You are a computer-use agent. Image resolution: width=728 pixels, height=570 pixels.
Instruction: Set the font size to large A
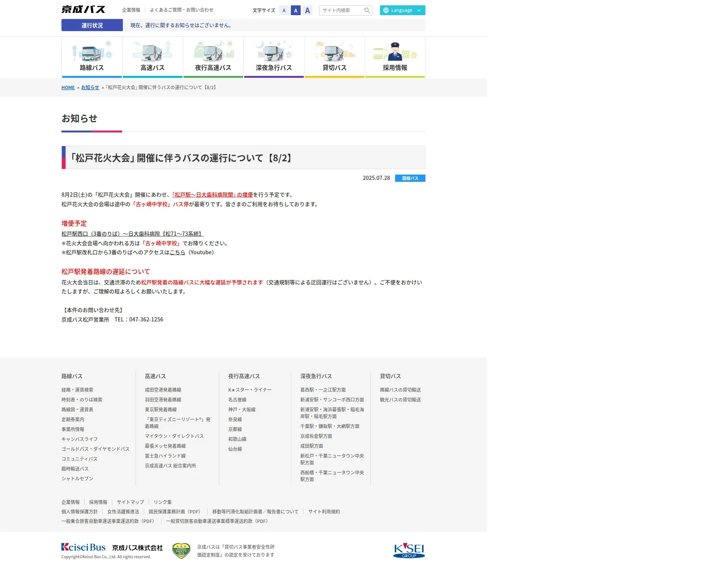pos(308,10)
